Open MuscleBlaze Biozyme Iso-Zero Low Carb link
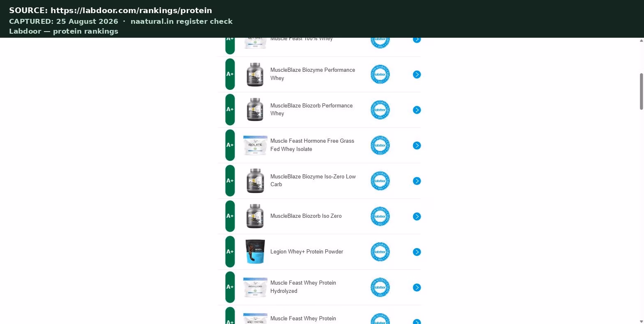 [x=313, y=180]
